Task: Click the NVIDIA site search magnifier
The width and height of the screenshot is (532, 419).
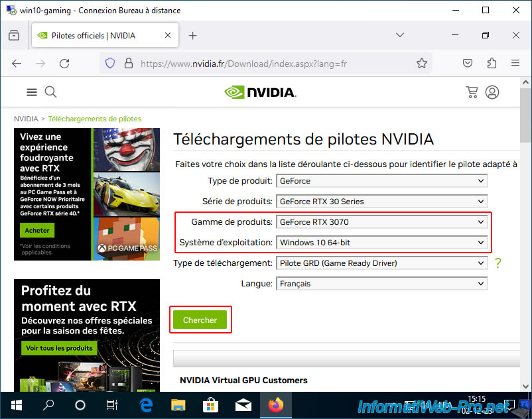Action: click(50, 92)
